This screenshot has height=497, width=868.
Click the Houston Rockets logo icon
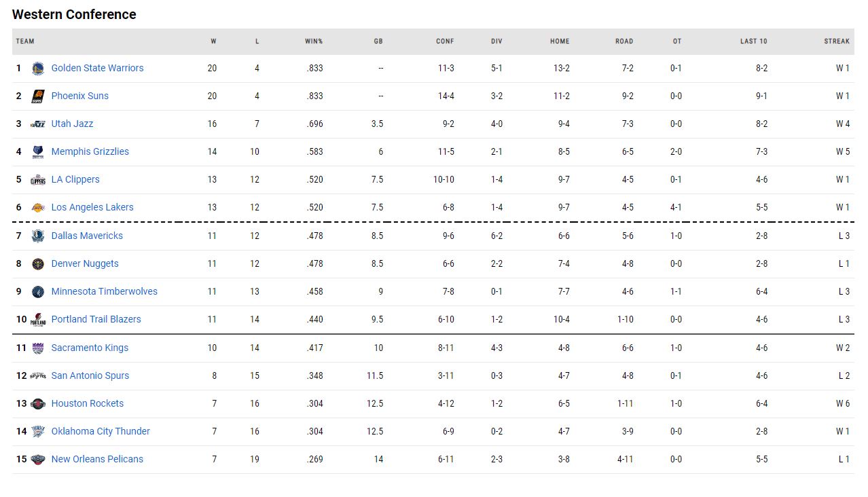[38, 403]
